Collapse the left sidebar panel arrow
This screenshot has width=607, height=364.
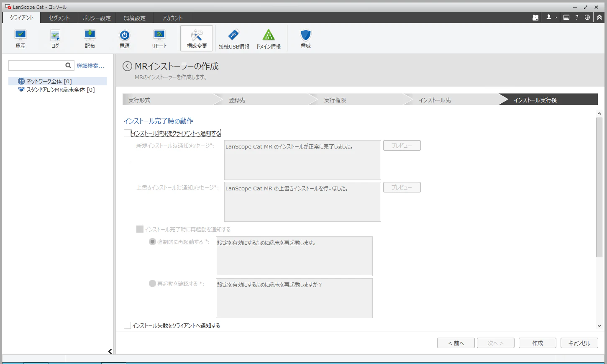pos(110,351)
